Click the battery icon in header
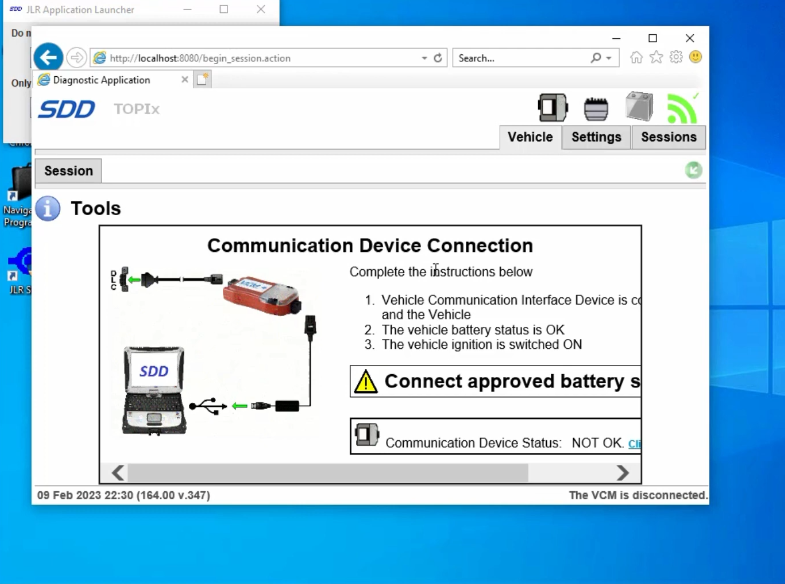This screenshot has width=785, height=584. point(639,107)
